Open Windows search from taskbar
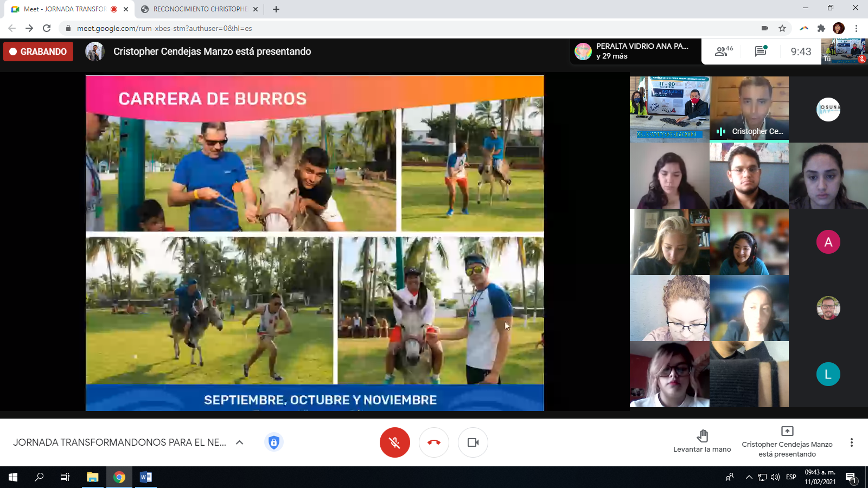Image resolution: width=868 pixels, height=488 pixels. pyautogui.click(x=39, y=477)
